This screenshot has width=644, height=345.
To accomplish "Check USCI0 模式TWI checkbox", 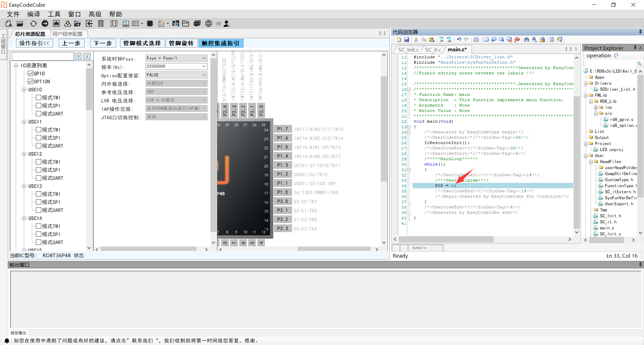I will [39, 97].
